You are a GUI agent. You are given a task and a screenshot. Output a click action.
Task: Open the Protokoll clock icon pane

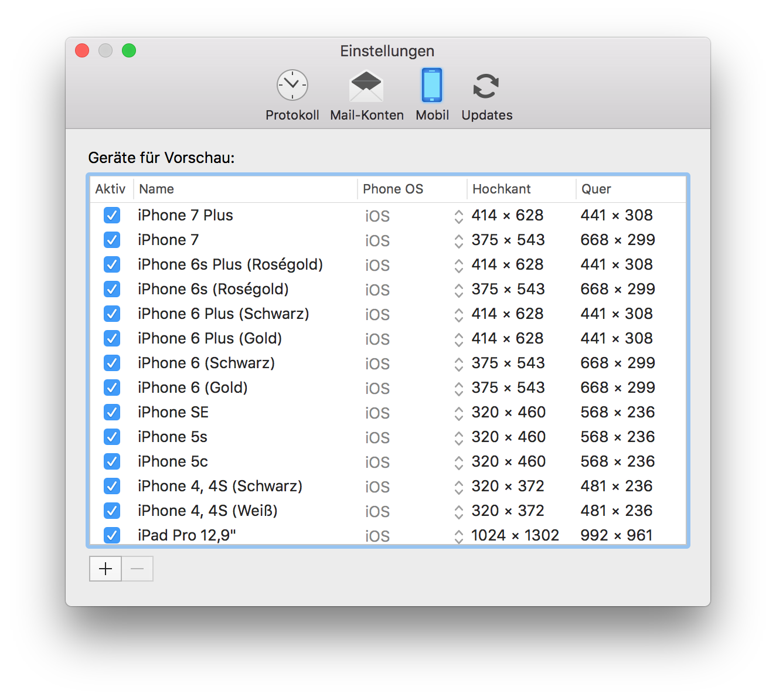coord(292,96)
